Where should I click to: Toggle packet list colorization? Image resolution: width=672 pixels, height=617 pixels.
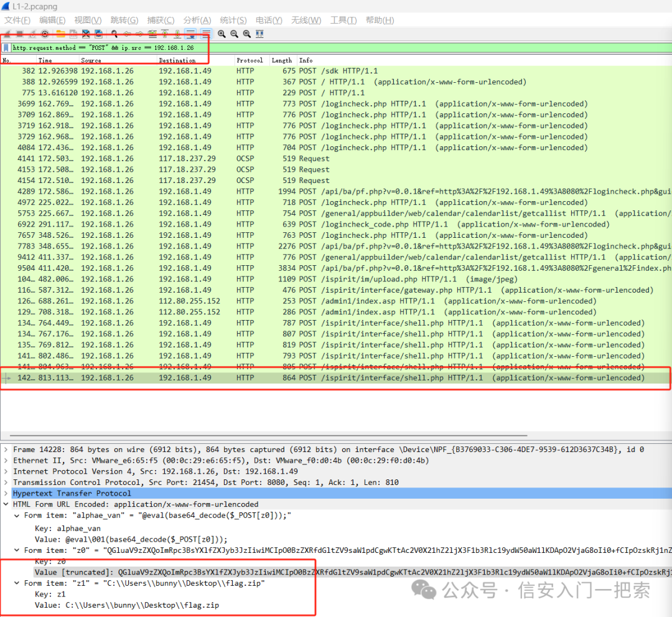point(206,34)
